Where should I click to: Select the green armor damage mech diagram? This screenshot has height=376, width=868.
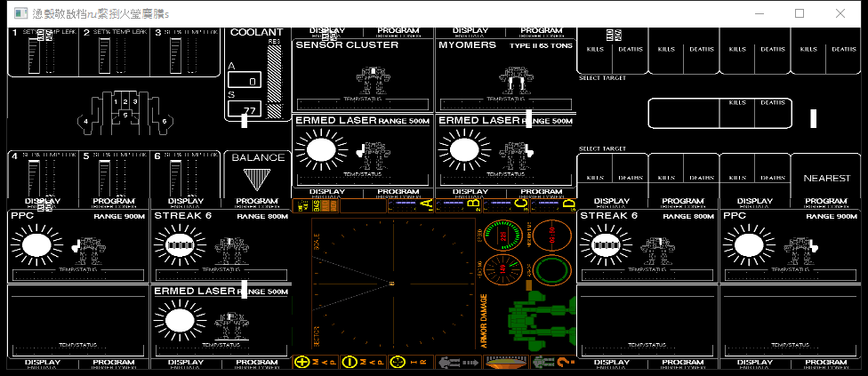coord(540,321)
